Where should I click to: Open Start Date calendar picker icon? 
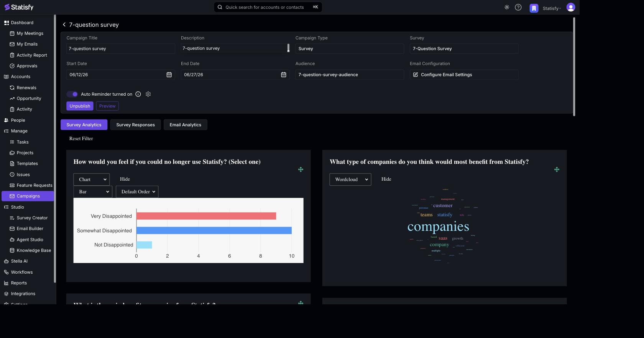(x=169, y=75)
